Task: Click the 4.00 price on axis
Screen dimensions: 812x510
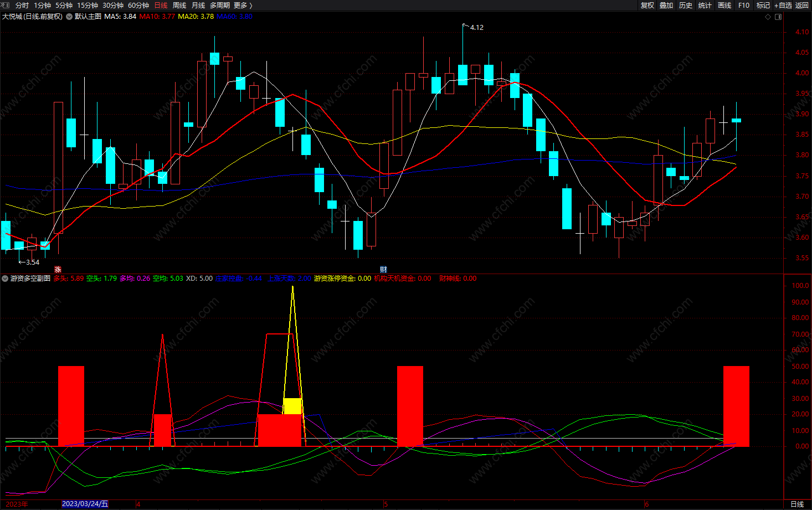Action: point(801,73)
